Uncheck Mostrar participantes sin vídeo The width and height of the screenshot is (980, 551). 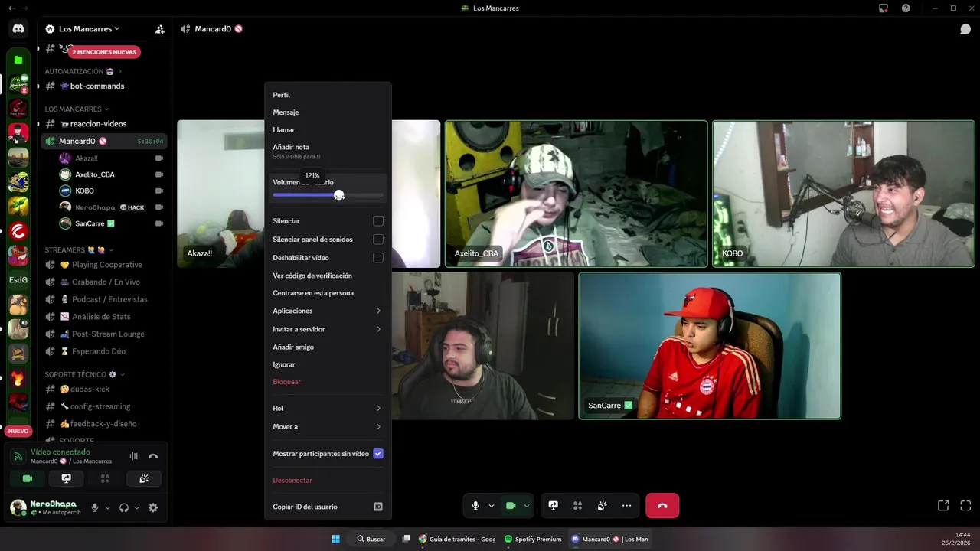tap(377, 454)
